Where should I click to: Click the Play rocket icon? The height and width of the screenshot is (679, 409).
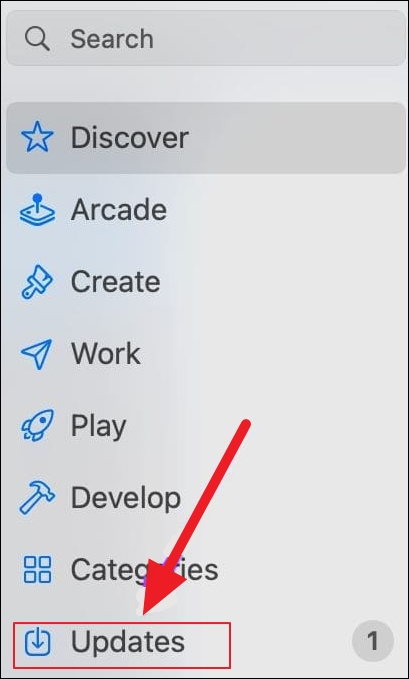[x=37, y=426]
